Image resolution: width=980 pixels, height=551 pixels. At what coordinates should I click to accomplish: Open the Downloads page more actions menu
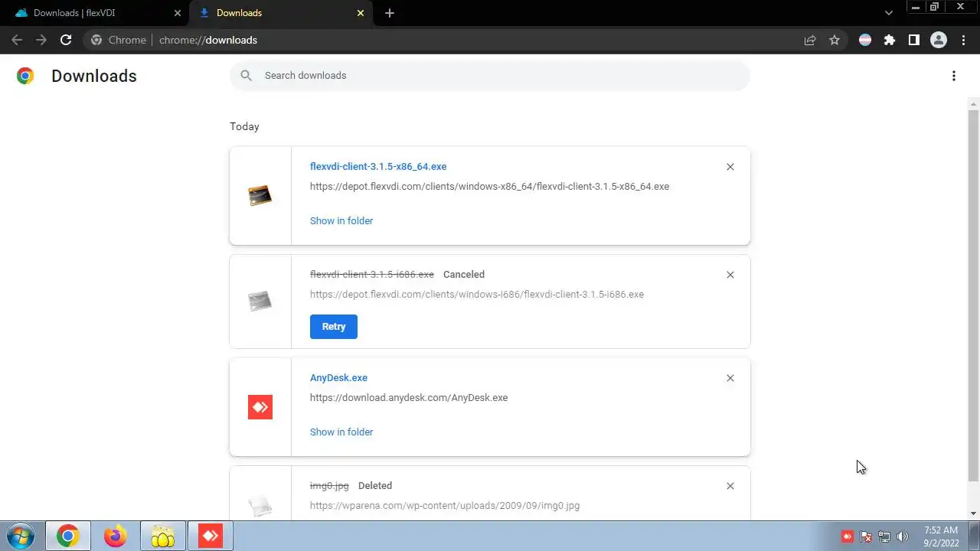pos(954,76)
